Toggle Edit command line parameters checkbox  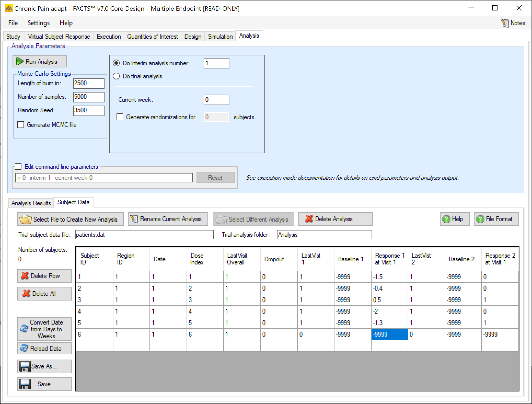coord(18,166)
